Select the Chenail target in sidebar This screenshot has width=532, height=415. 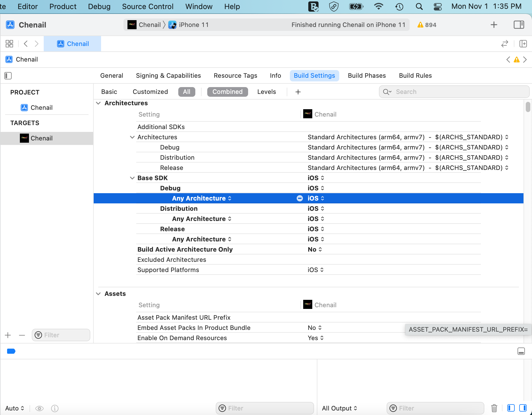coord(47,138)
